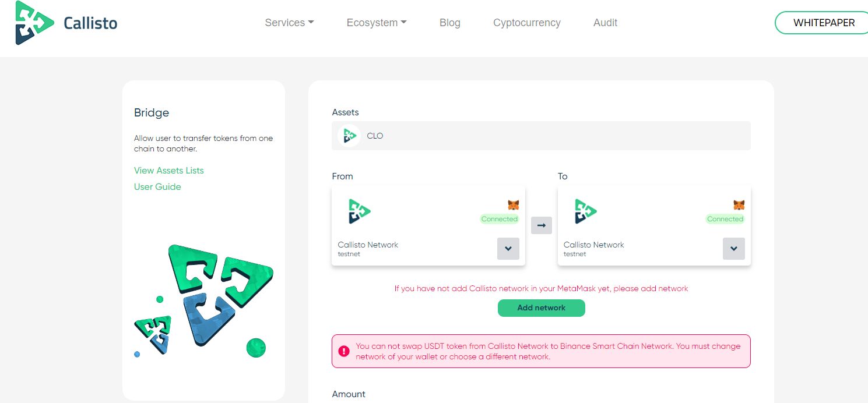Screen dimensions: 868x403
Task: Click the Connected badge in From card
Action: tap(500, 219)
